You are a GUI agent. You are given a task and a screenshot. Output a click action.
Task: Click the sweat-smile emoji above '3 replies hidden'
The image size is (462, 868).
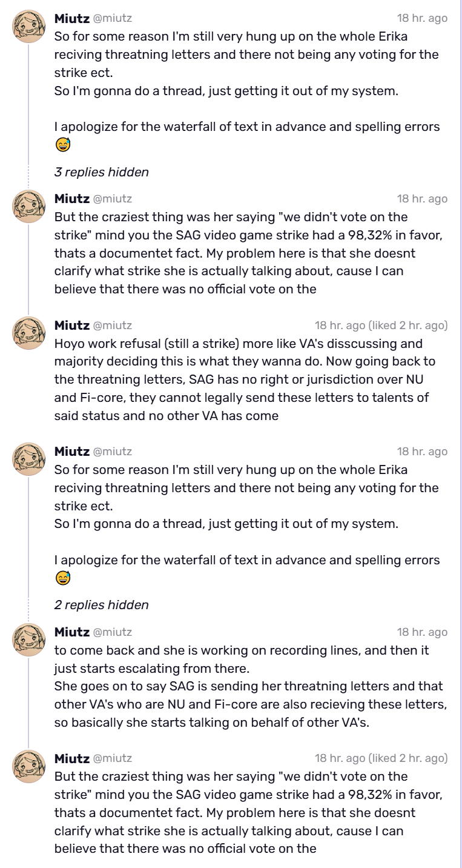[x=62, y=144]
